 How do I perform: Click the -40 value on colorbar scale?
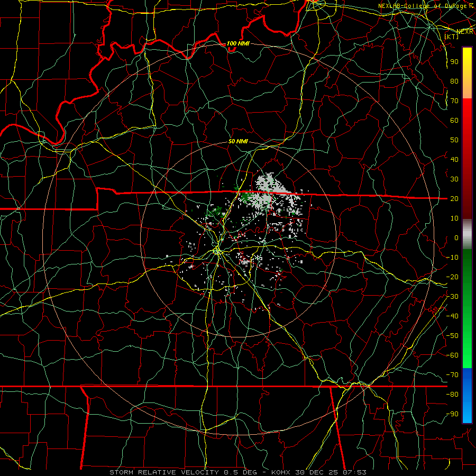click(x=452, y=316)
